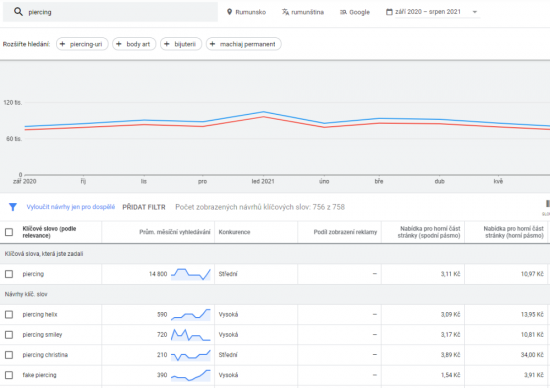Open the calendar icon for date range

click(x=389, y=12)
